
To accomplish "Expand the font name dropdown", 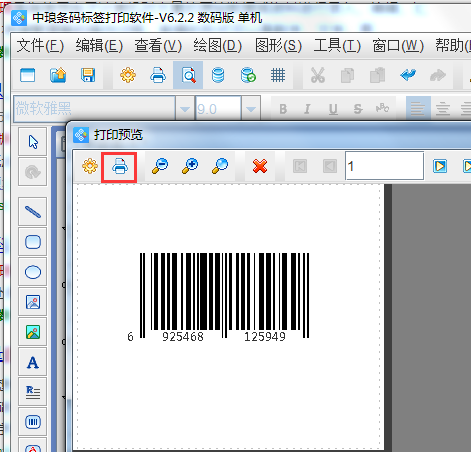I will tap(185, 109).
